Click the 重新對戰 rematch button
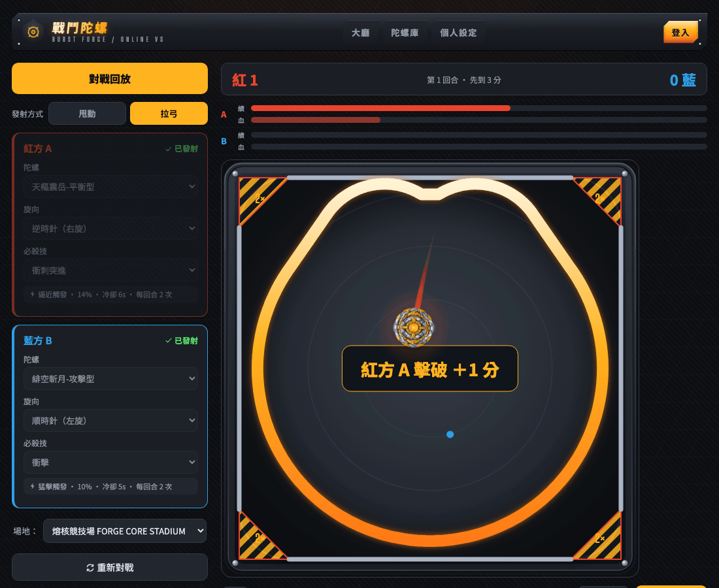Viewport: 719px width, 588px height. pos(110,567)
